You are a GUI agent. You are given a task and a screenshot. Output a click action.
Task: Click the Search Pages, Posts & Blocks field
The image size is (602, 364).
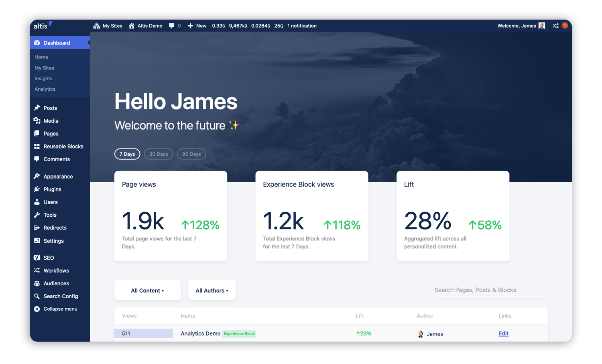tap(491, 290)
